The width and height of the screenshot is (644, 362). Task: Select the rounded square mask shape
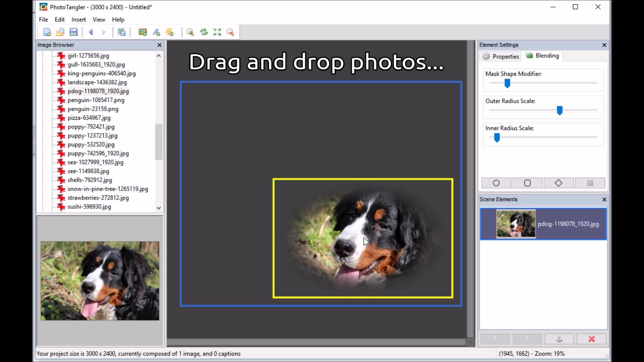coord(527,183)
